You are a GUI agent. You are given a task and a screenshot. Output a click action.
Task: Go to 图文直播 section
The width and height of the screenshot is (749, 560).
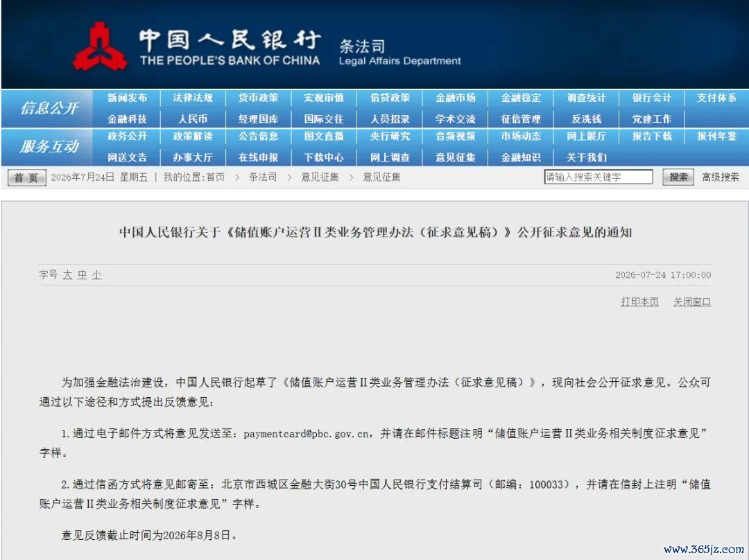324,137
